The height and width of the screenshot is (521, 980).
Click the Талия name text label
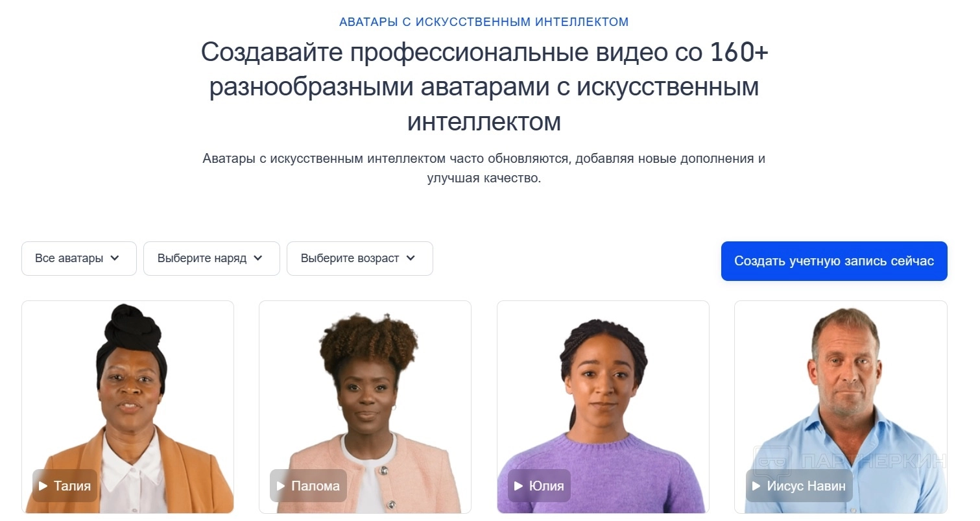click(x=72, y=486)
